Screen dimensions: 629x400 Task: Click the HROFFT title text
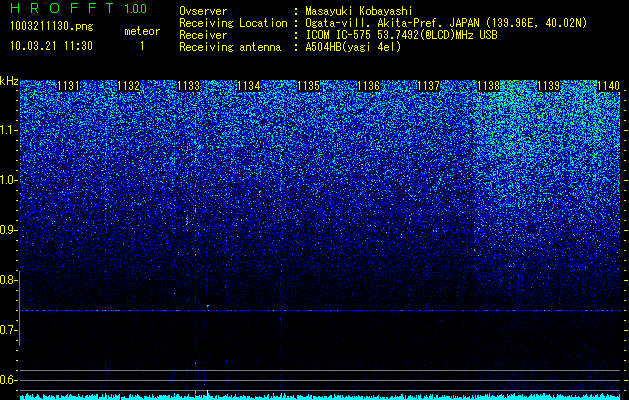point(64,8)
